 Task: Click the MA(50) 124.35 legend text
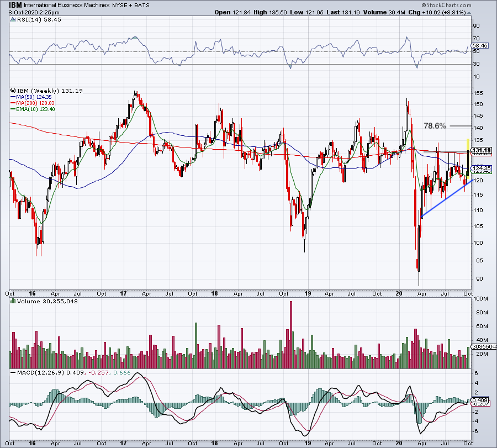(x=34, y=97)
